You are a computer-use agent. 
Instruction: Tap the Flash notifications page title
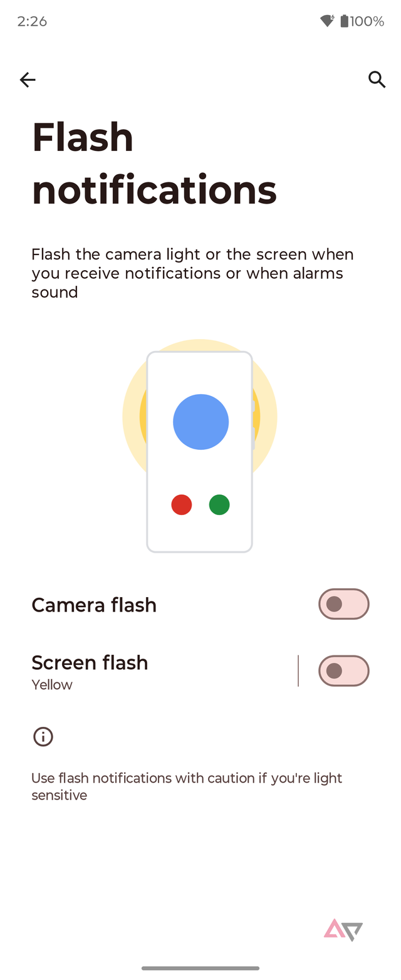pos(154,164)
